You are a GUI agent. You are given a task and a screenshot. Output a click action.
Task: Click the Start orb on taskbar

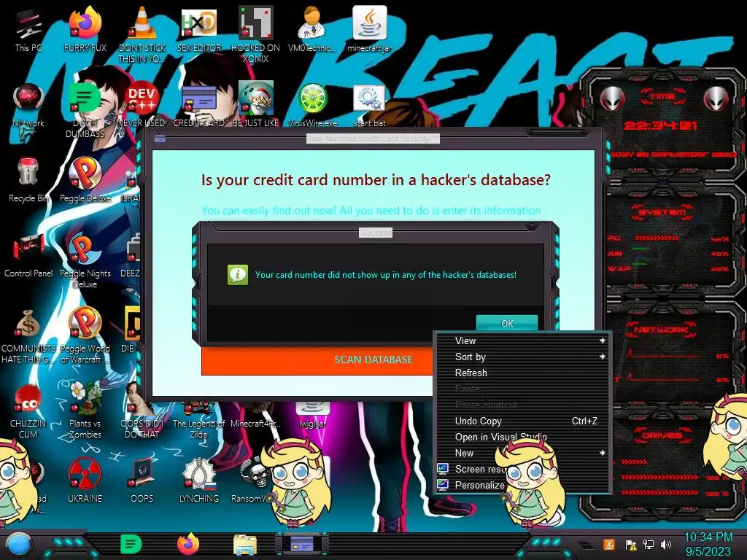[18, 544]
